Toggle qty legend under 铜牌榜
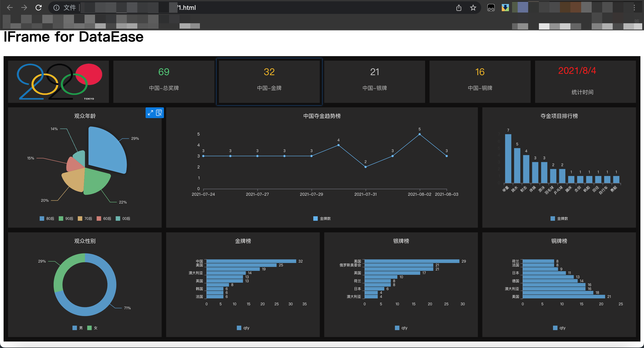This screenshot has height=348, width=644. (559, 328)
